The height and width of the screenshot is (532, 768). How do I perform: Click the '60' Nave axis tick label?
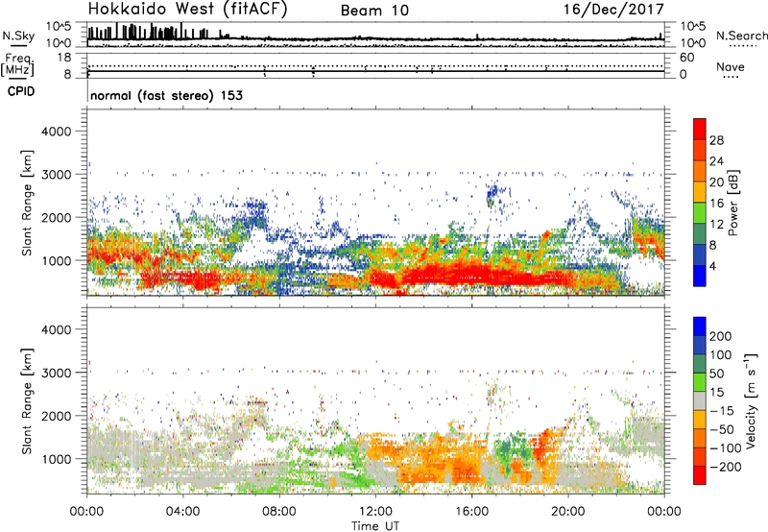(686, 58)
